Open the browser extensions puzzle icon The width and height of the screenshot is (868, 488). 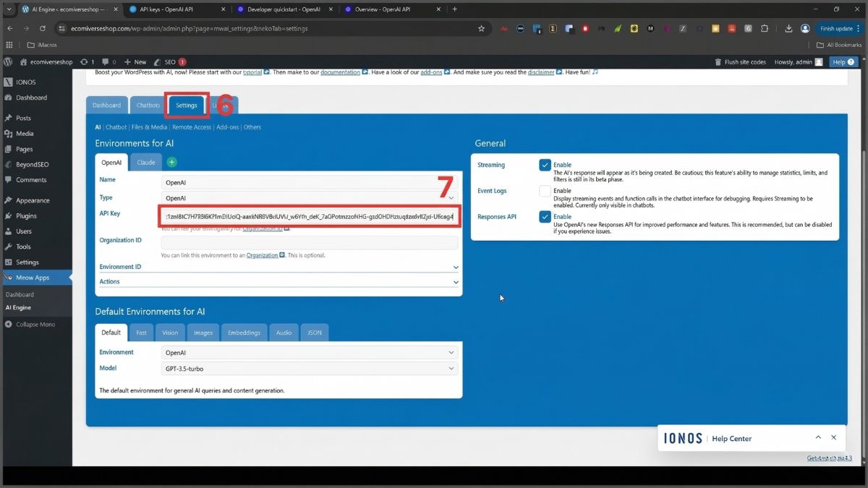(x=765, y=28)
